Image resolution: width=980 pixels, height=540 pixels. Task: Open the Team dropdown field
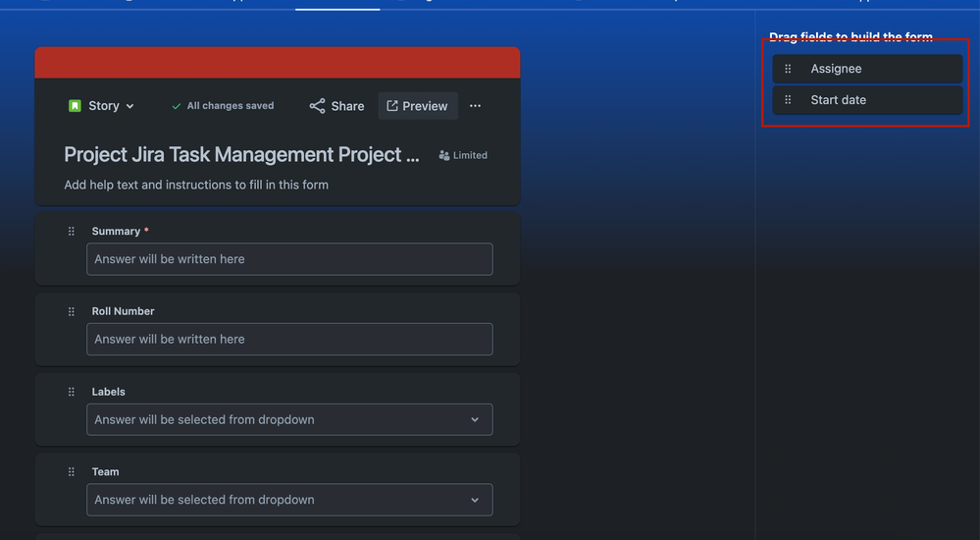coord(289,500)
